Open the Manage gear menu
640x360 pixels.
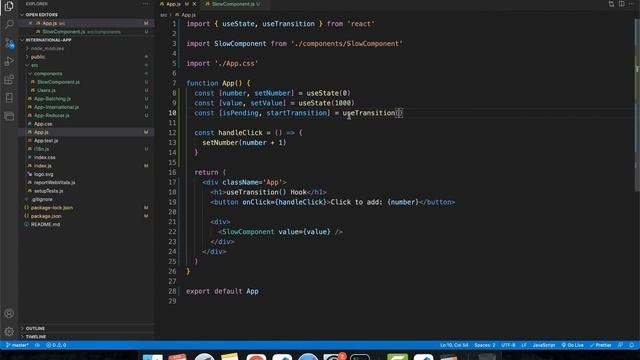pyautogui.click(x=9, y=331)
